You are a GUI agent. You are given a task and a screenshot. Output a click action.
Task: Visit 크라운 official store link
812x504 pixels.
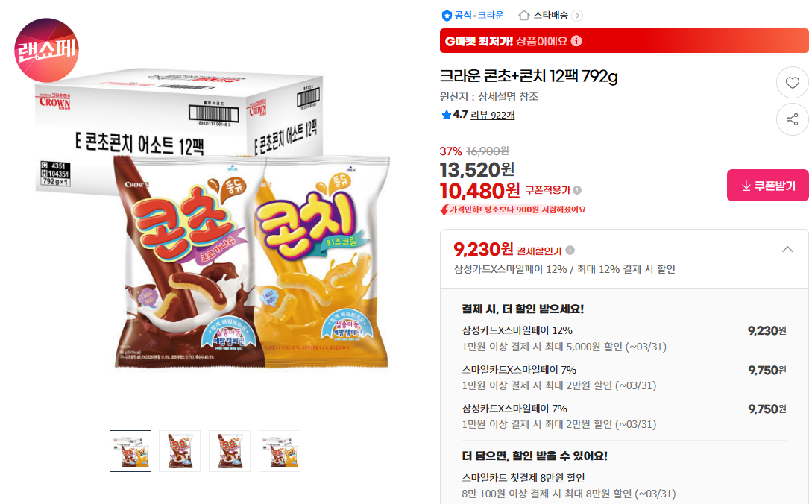point(491,15)
